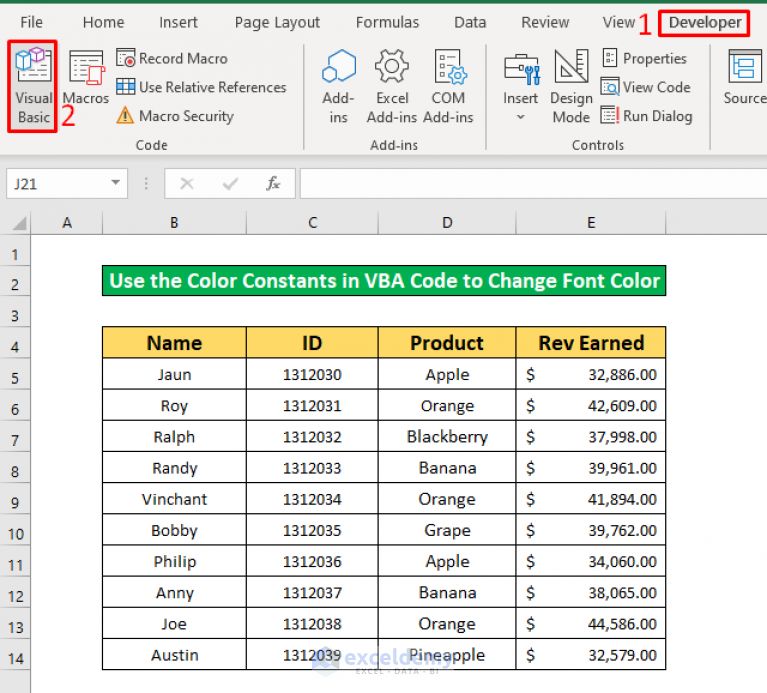This screenshot has height=693, width=767.
Task: Click the formula bar enter checkmark
Action: click(x=230, y=183)
